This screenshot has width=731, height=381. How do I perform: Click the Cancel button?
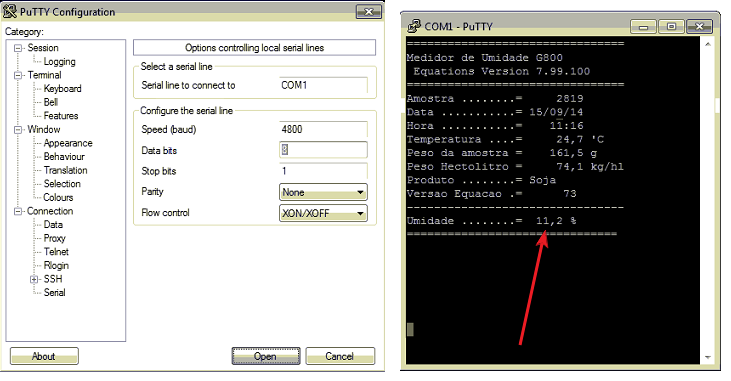pos(340,356)
